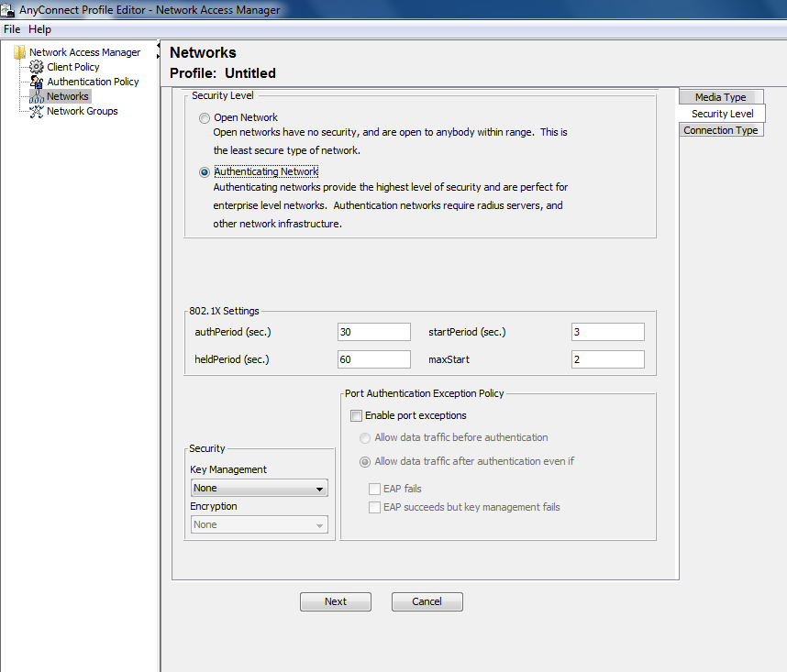This screenshot has width=787, height=672.
Task: Select Client Policy in the tree
Action: pyautogui.click(x=73, y=67)
